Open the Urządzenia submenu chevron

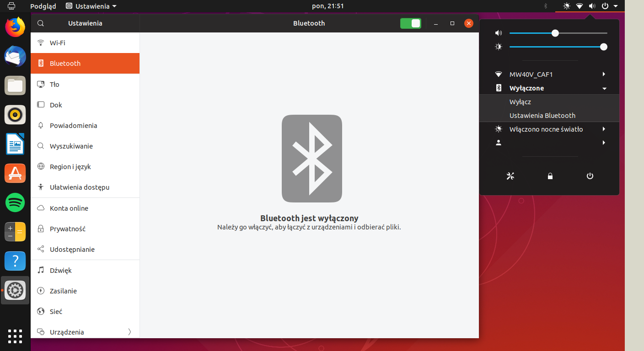(129, 332)
